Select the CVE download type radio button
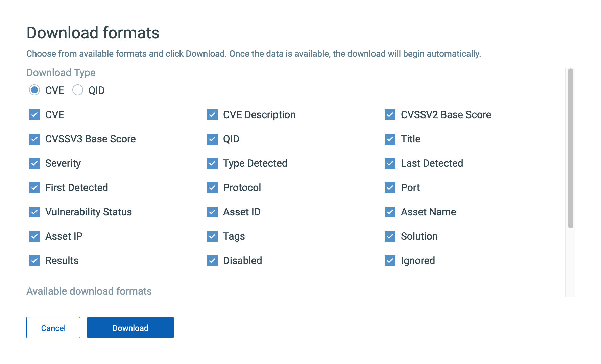The height and width of the screenshot is (364, 601). [x=34, y=90]
